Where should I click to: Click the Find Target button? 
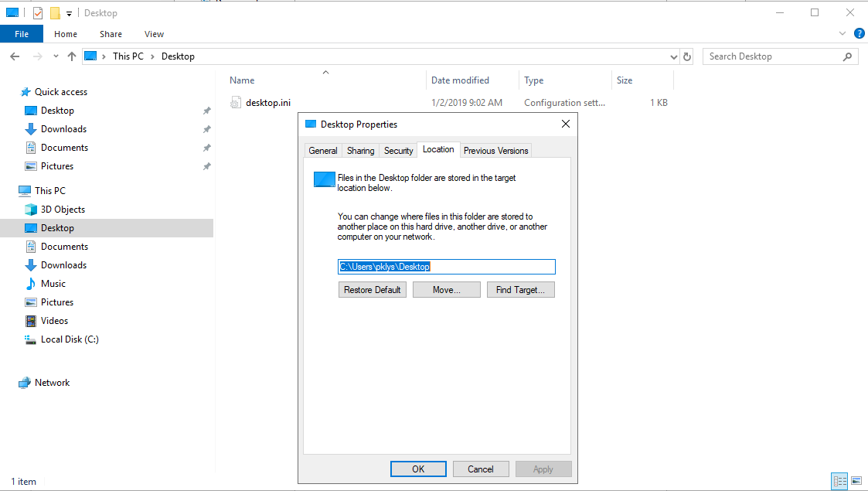point(520,289)
